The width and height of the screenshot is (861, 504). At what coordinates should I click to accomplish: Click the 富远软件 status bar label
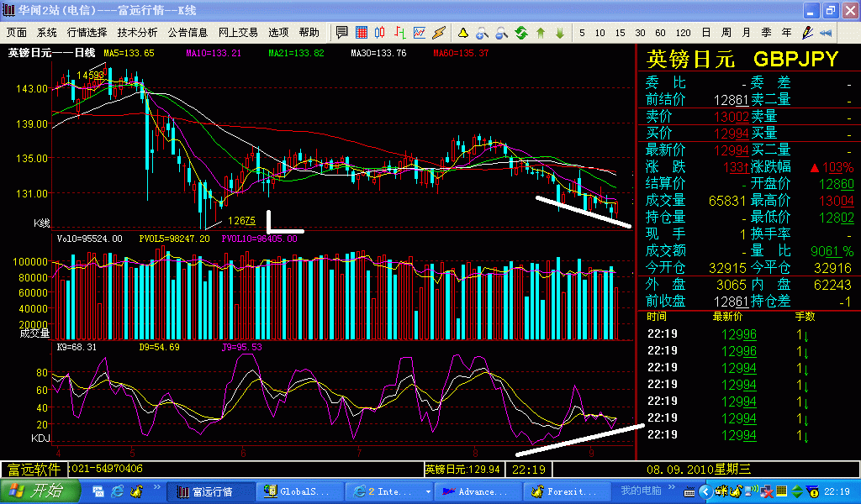click(34, 470)
